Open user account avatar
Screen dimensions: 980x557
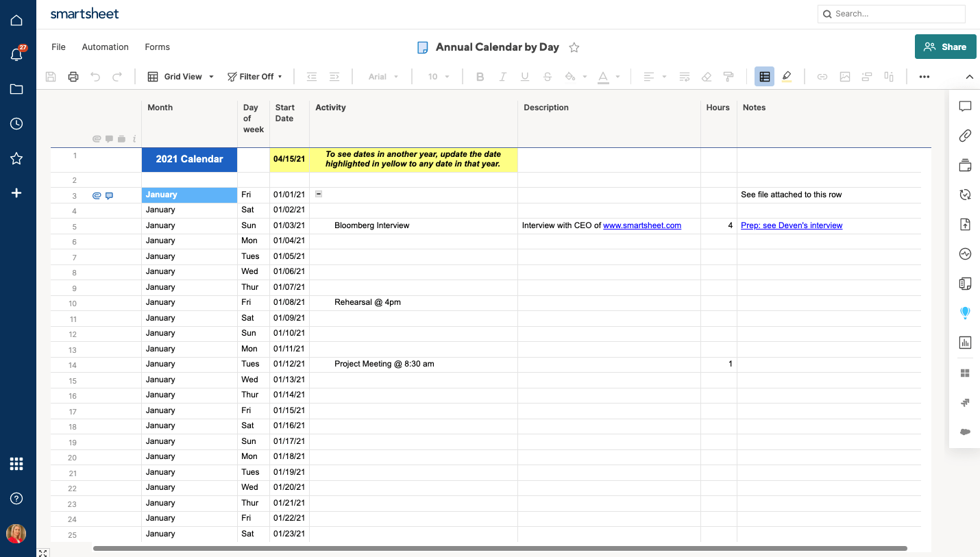point(16,534)
